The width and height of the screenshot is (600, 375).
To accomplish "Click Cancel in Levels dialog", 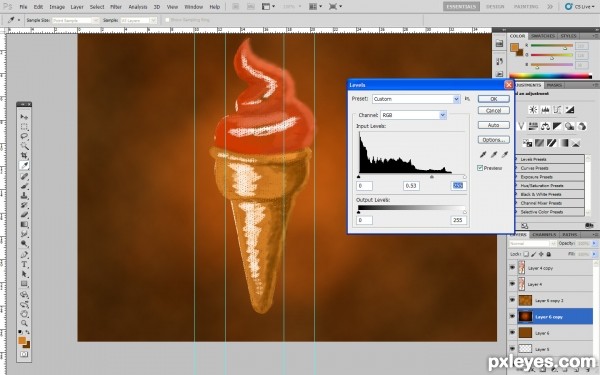I will pyautogui.click(x=494, y=111).
